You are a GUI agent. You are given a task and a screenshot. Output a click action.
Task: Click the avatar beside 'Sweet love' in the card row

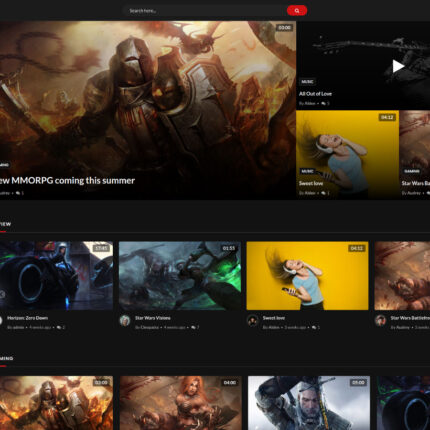(x=252, y=321)
